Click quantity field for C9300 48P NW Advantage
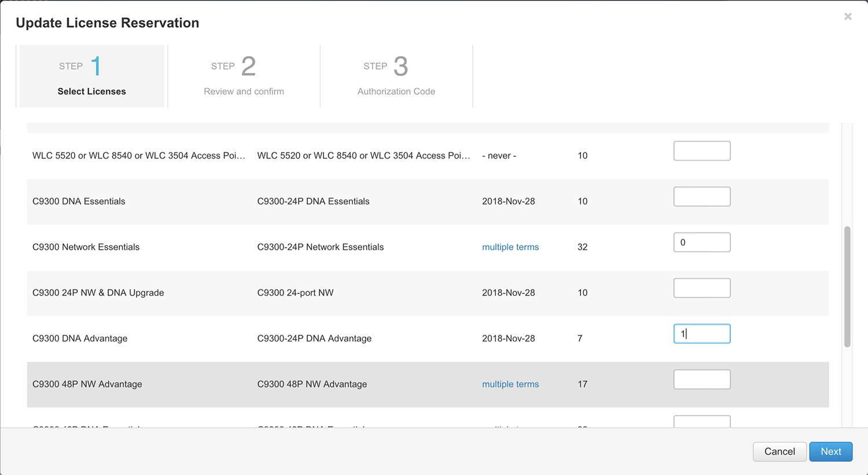This screenshot has height=475, width=868. click(702, 380)
